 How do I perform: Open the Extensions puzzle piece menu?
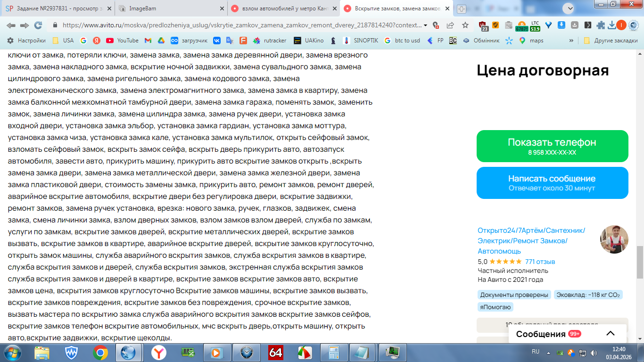point(601,25)
